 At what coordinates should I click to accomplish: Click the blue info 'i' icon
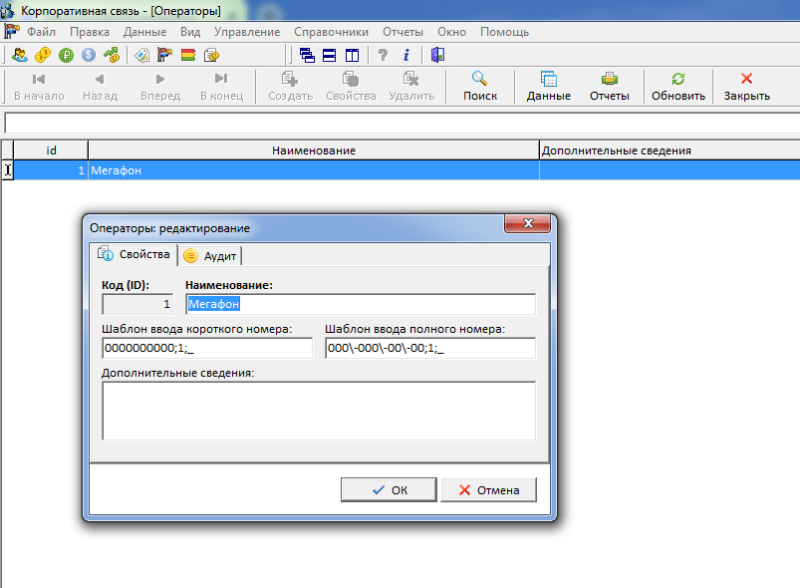[x=407, y=55]
